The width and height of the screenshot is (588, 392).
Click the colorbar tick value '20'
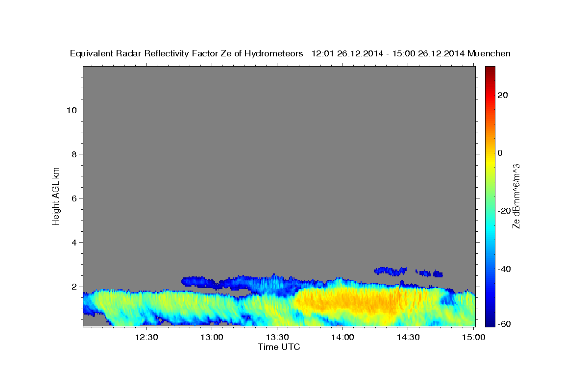[x=502, y=95]
